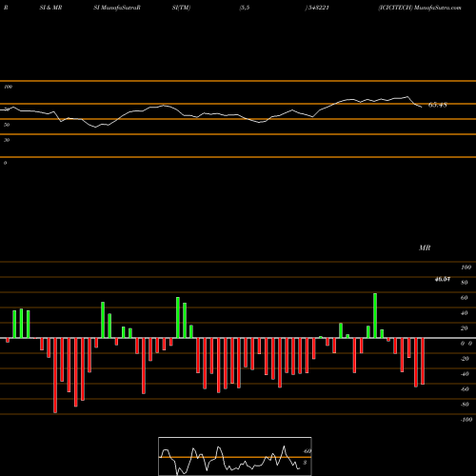
Task: Click the MR axis label -40
Action: point(465,374)
